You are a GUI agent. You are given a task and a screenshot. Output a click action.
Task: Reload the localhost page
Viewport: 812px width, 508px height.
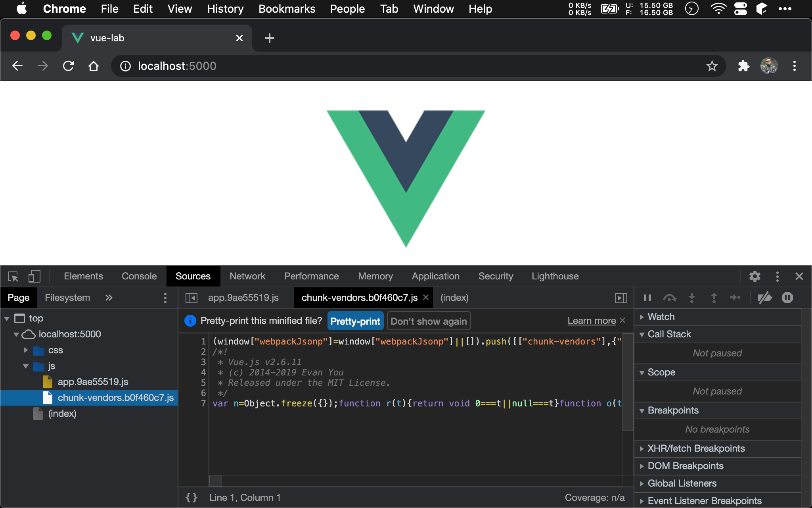pyautogui.click(x=68, y=66)
